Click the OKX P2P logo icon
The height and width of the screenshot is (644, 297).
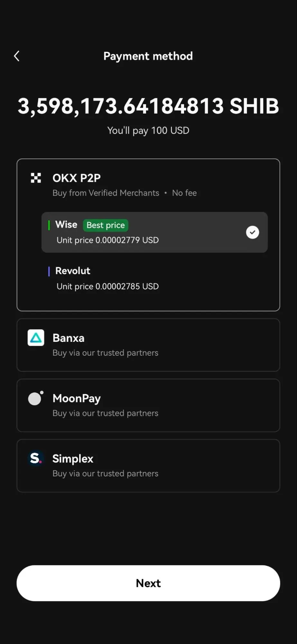tap(36, 178)
